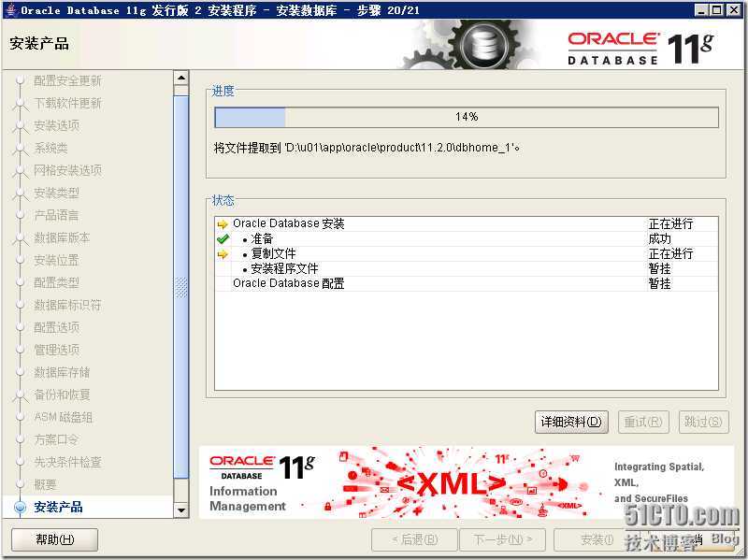The width and height of the screenshot is (748, 560).
Task: Select 数据库存储 step in sidebar
Action: click(62, 372)
